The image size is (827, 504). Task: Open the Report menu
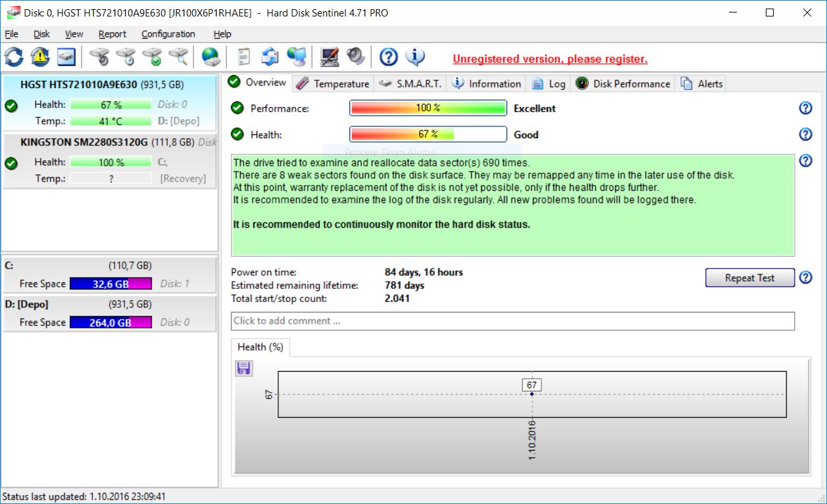(113, 34)
